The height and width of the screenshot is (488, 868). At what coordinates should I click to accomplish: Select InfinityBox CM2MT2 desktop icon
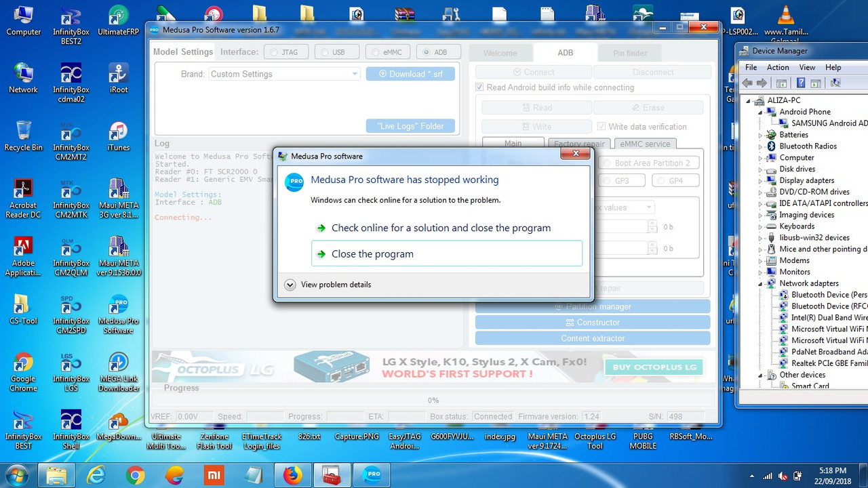point(71,141)
